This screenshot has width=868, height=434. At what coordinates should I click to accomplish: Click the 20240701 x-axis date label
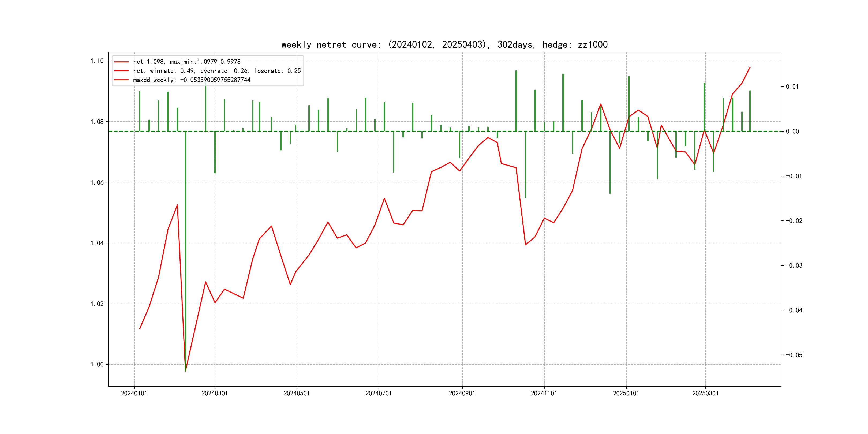tap(379, 393)
